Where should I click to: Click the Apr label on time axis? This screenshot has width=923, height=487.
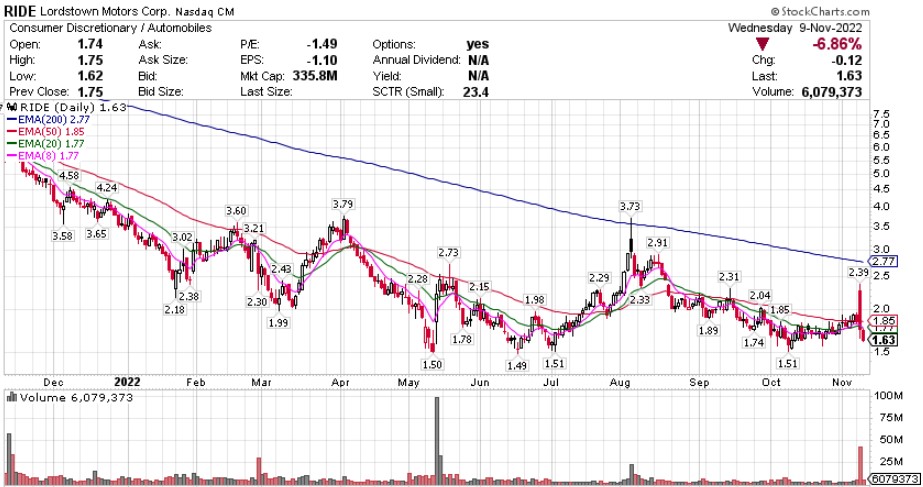click(x=340, y=382)
